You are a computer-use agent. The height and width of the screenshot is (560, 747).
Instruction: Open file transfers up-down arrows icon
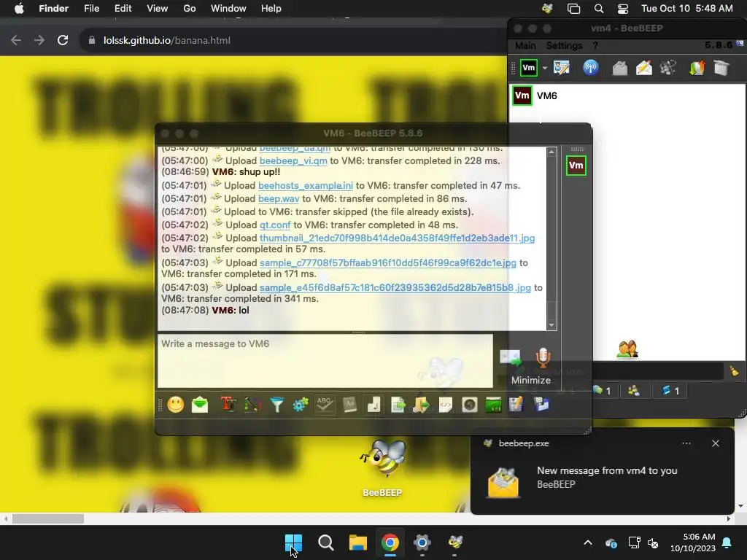697,68
